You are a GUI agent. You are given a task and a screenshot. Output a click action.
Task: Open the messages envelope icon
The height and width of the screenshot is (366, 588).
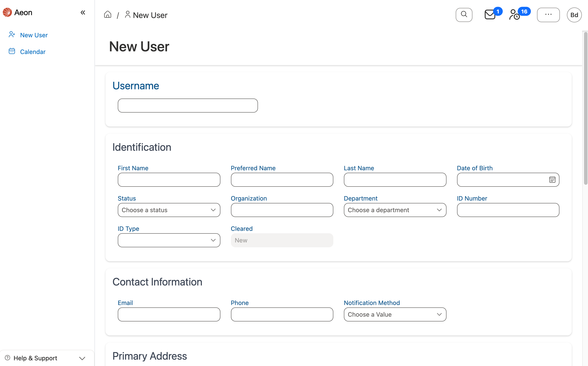[x=490, y=15]
